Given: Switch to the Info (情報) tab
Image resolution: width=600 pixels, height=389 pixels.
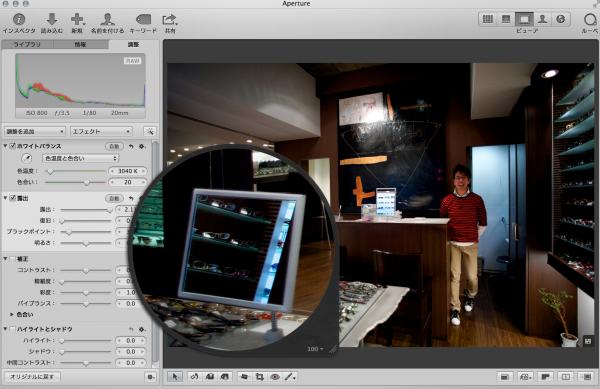Looking at the screenshot, I should [x=80, y=44].
